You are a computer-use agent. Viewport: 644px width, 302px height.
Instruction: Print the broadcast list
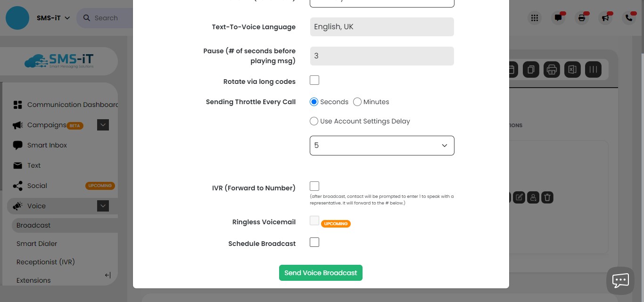(552, 69)
